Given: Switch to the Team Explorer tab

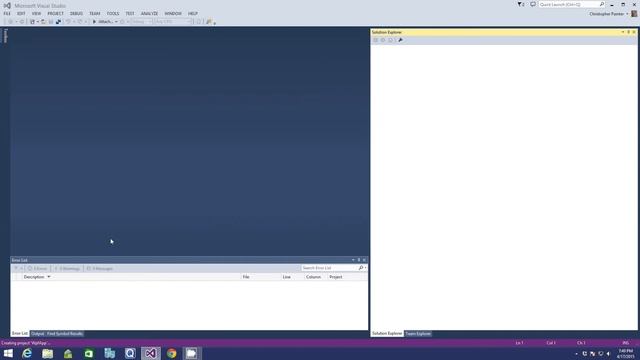Looking at the screenshot, I should click(x=418, y=333).
